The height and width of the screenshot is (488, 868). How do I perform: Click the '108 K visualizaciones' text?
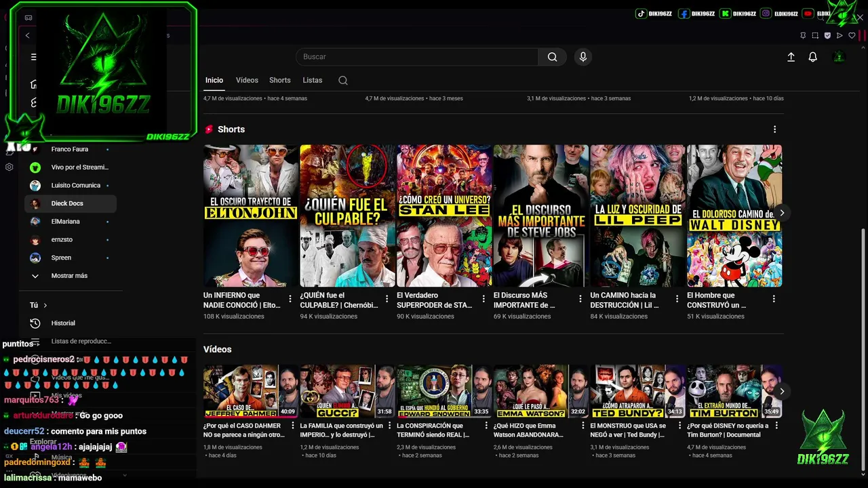[234, 317]
